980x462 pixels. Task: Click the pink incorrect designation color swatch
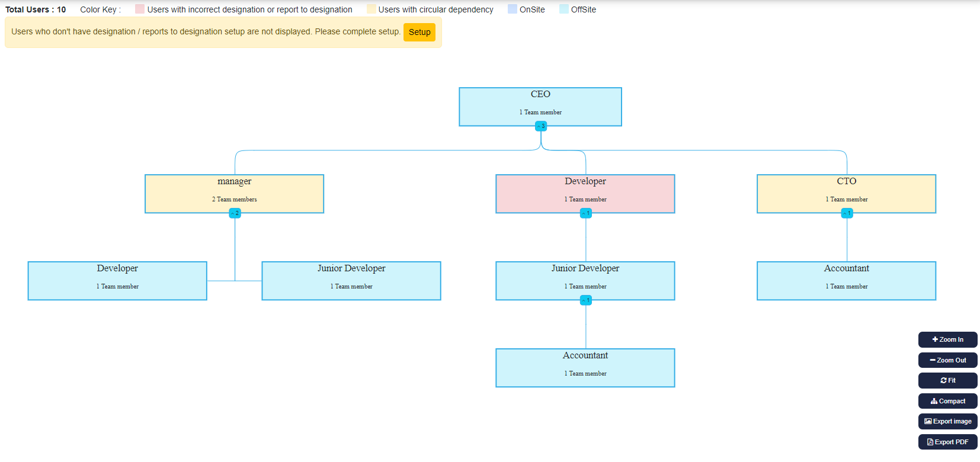140,9
